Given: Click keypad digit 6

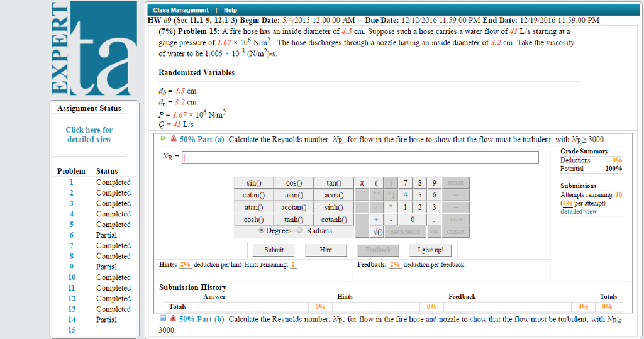Looking at the screenshot, I should coord(434,195).
